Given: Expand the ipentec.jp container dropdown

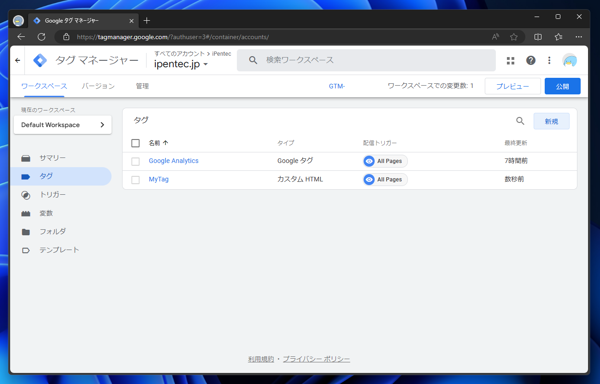Looking at the screenshot, I should point(181,64).
